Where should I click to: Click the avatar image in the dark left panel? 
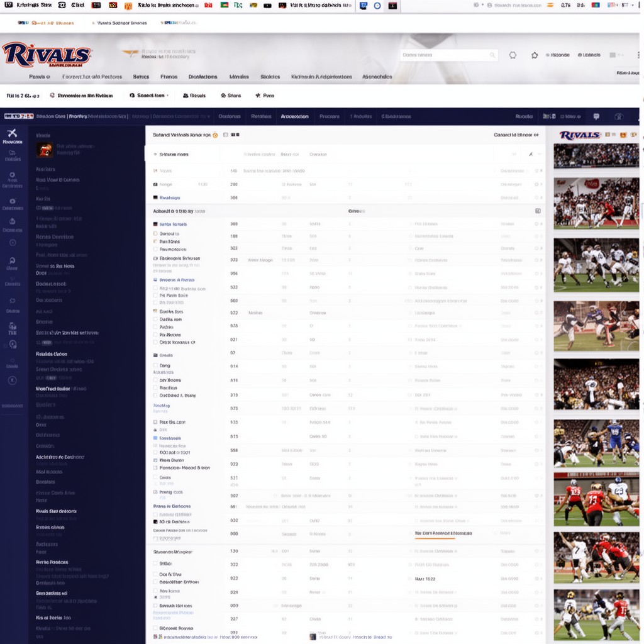pos(45,150)
